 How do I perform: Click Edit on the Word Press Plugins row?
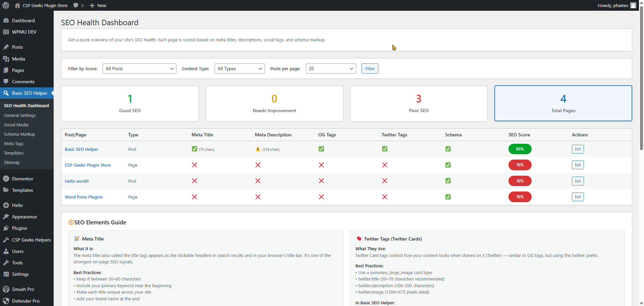[x=578, y=197]
